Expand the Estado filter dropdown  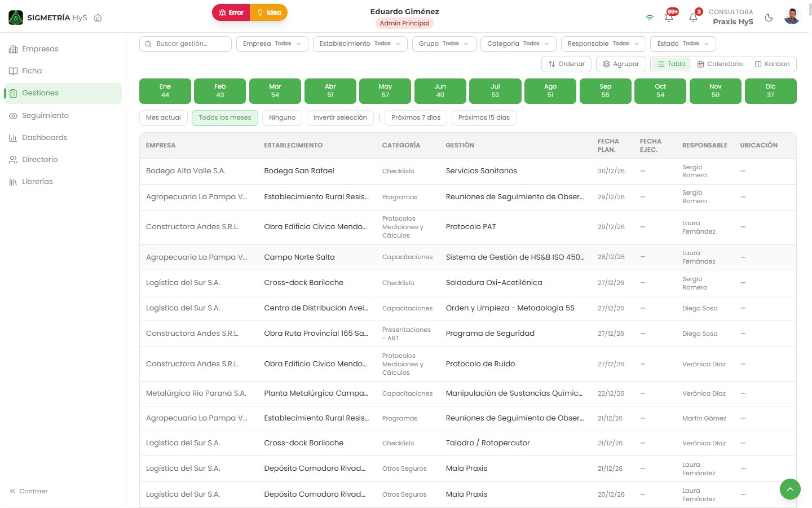coord(683,44)
